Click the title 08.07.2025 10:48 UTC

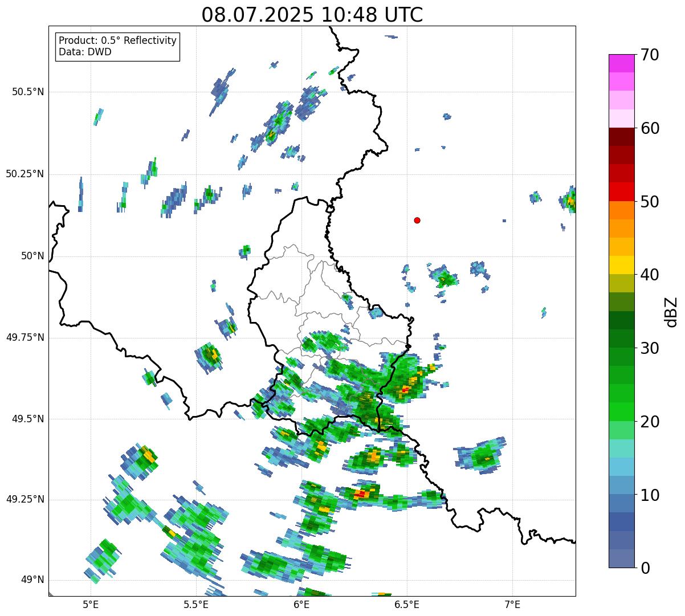pyautogui.click(x=312, y=14)
